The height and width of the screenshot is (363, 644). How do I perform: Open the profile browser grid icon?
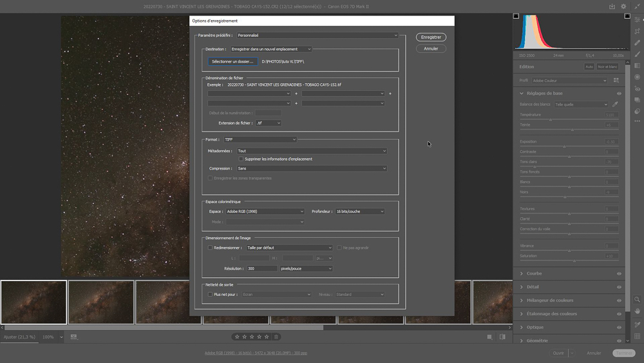(616, 81)
